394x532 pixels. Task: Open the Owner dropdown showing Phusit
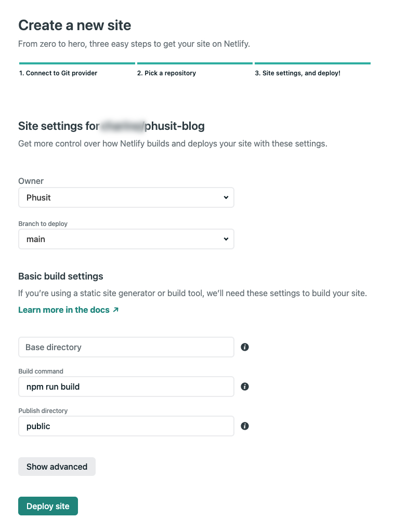point(126,197)
